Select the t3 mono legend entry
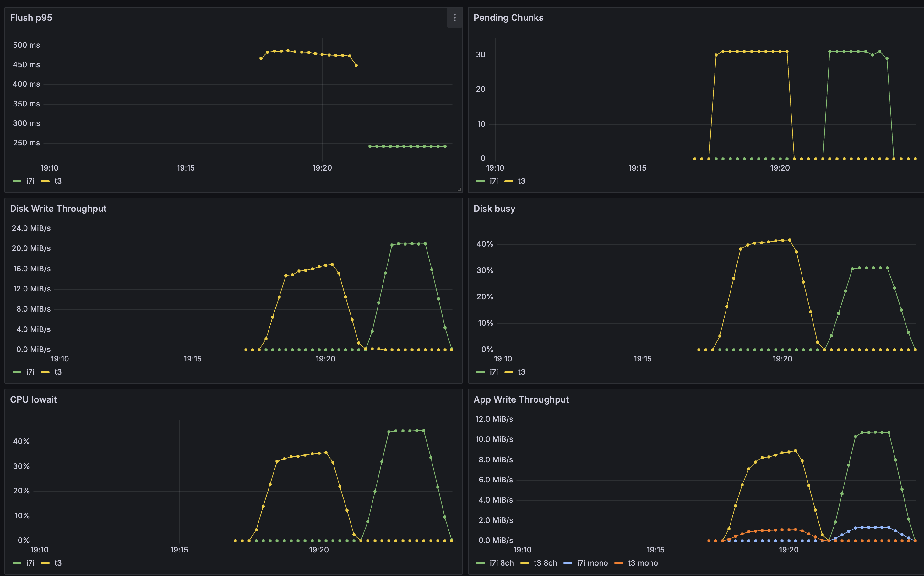The height and width of the screenshot is (576, 924). (643, 563)
